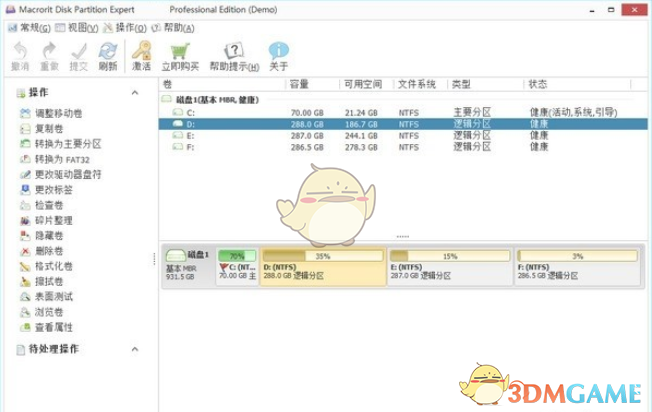Viewport: 652px width, 412px height.
Task: Choose 更改标签 change label operation
Action: coord(54,190)
